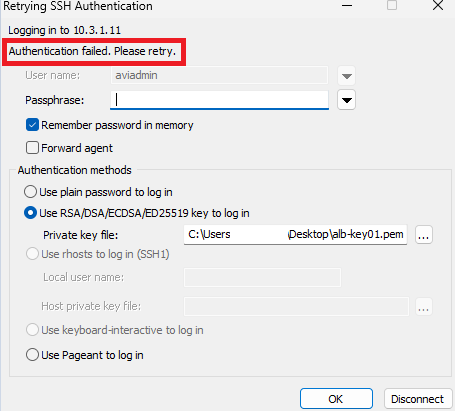Open the User name dropdown arrow
Screen dimensions: 455x411
click(x=346, y=76)
